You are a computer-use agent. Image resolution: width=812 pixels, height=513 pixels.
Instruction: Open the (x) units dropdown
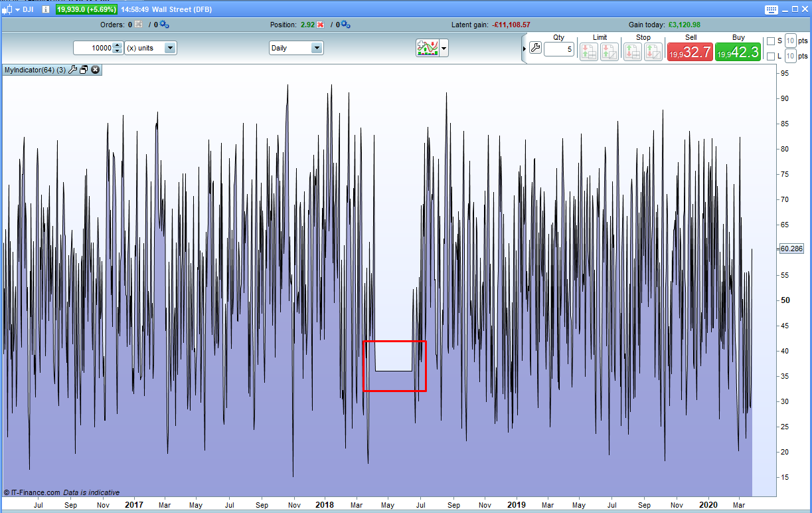[x=169, y=48]
